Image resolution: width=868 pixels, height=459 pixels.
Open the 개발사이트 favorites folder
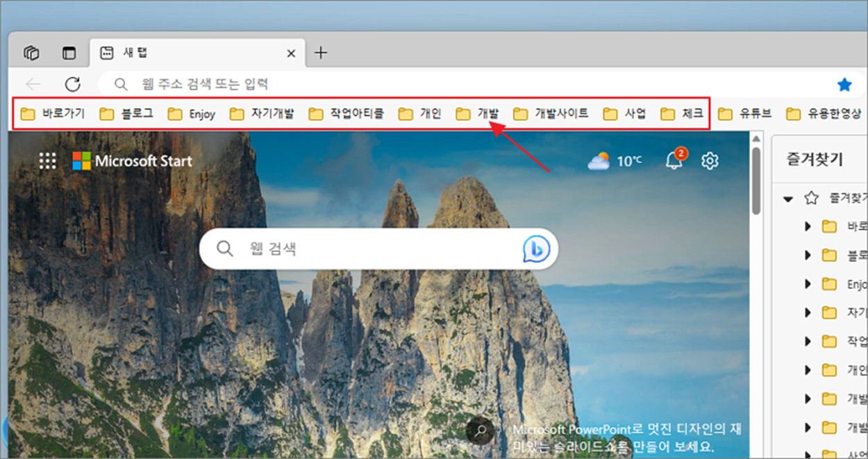click(x=551, y=114)
